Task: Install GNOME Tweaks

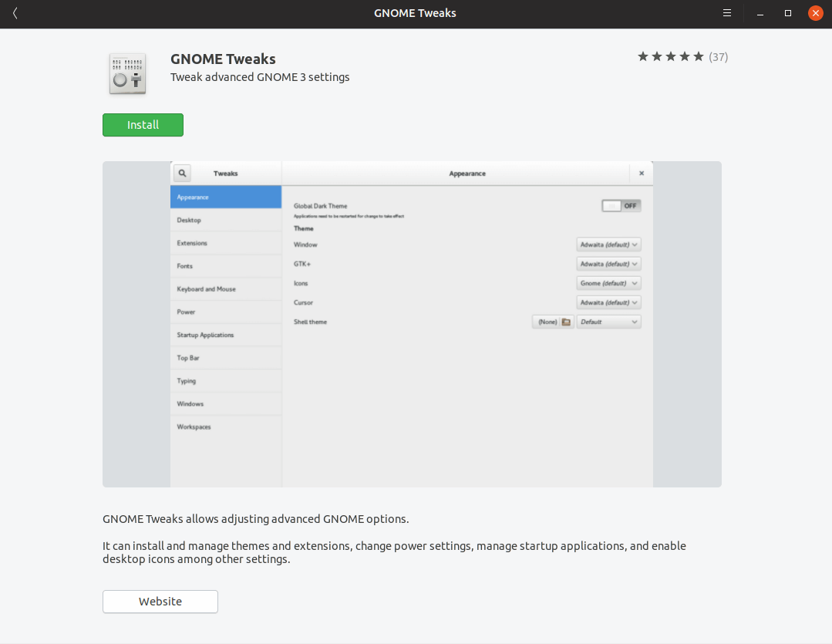Action: tap(143, 125)
